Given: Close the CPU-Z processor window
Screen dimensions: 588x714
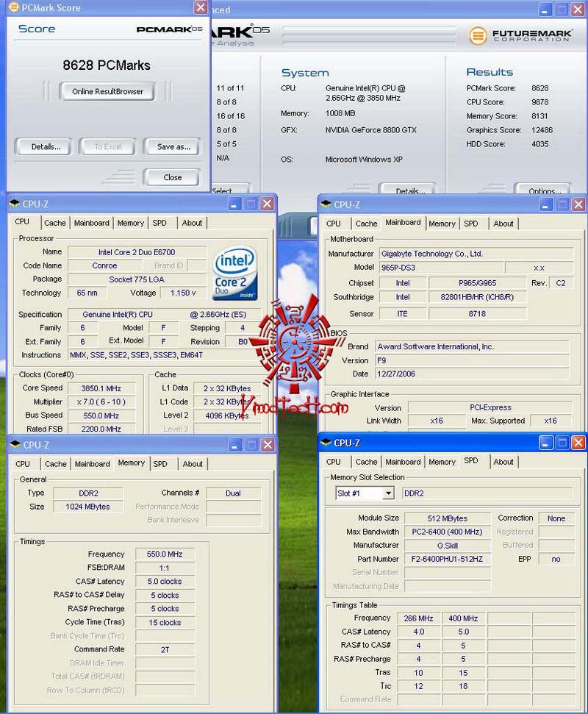Looking at the screenshot, I should click(x=267, y=204).
